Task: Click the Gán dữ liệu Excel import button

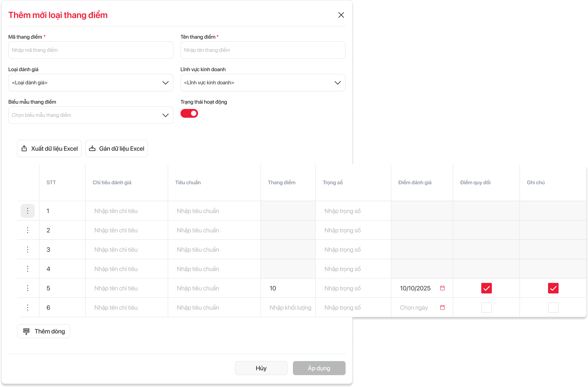Action: pyautogui.click(x=117, y=148)
